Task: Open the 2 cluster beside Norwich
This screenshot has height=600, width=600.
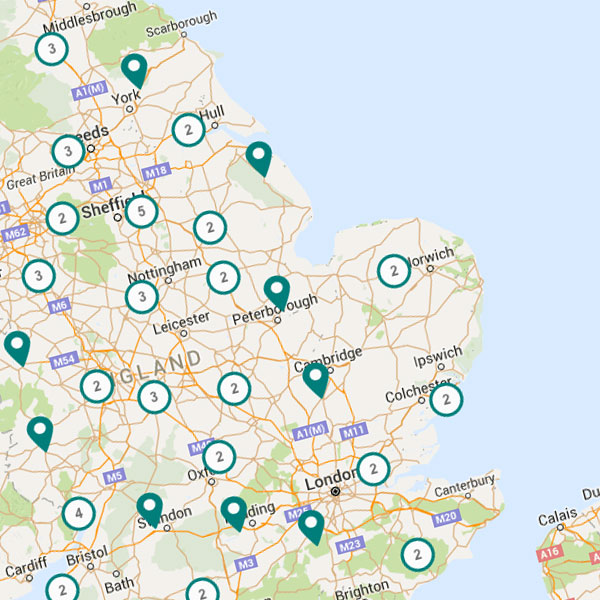Action: coord(394,271)
